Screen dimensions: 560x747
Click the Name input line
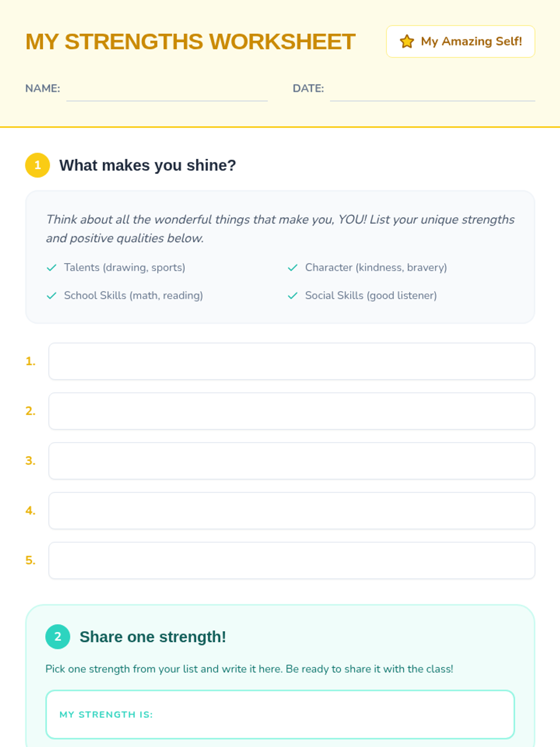click(x=167, y=91)
